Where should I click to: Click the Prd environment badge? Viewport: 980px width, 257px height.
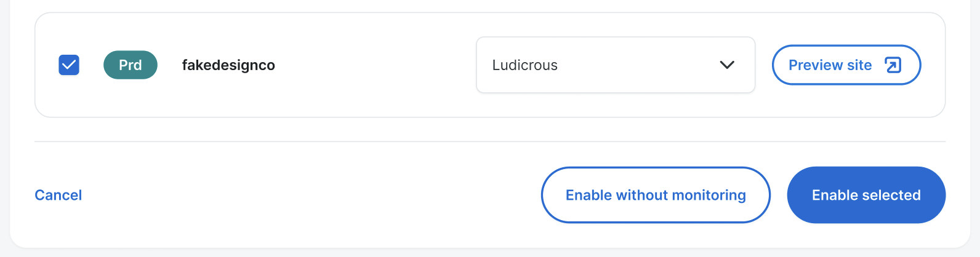(x=130, y=65)
